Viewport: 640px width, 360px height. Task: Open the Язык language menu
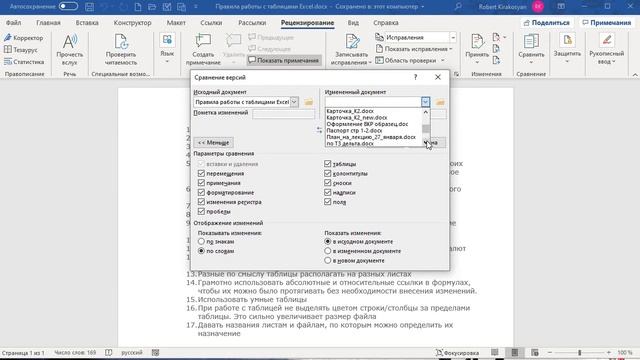(167, 49)
